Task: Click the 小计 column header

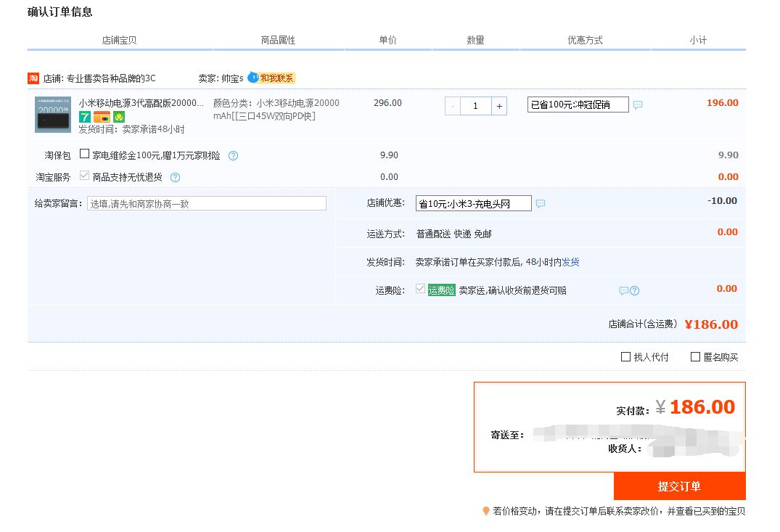Action: point(698,40)
